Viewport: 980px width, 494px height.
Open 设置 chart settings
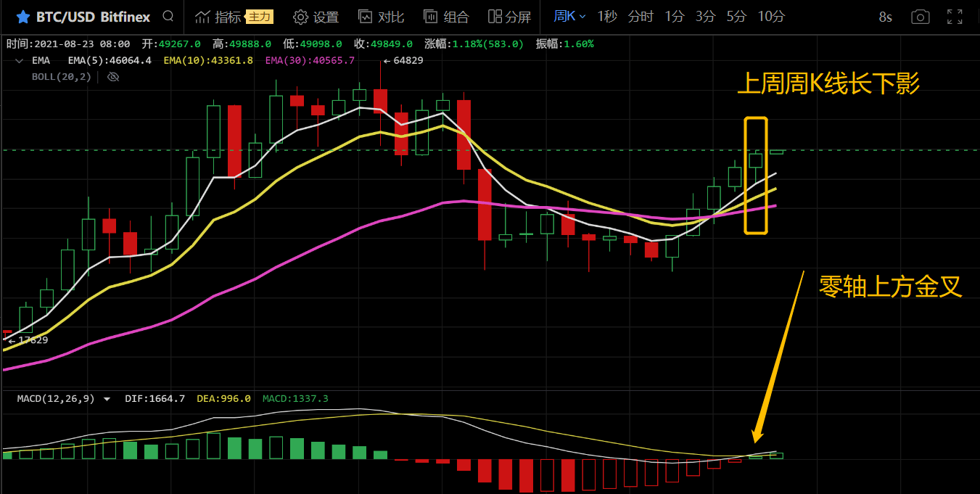click(316, 17)
